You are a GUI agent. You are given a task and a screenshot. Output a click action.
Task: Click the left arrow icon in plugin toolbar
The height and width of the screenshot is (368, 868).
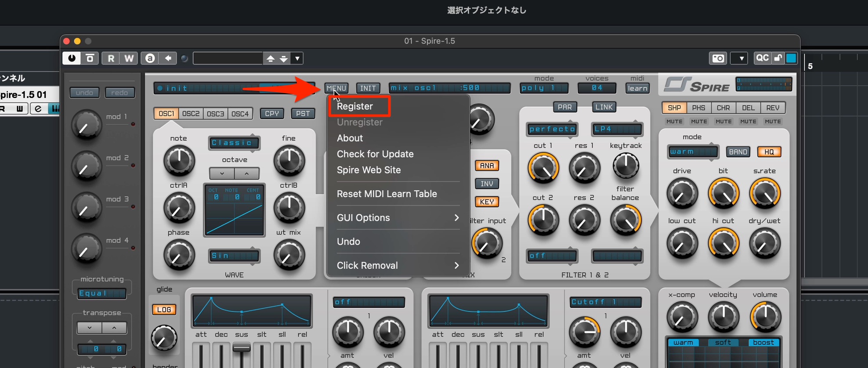pos(168,58)
